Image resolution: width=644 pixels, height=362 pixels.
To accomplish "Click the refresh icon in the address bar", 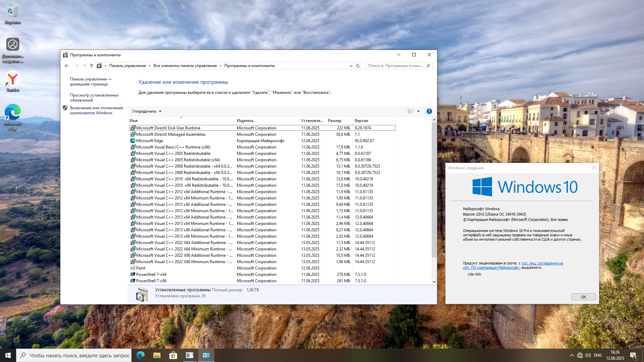I will click(358, 66).
